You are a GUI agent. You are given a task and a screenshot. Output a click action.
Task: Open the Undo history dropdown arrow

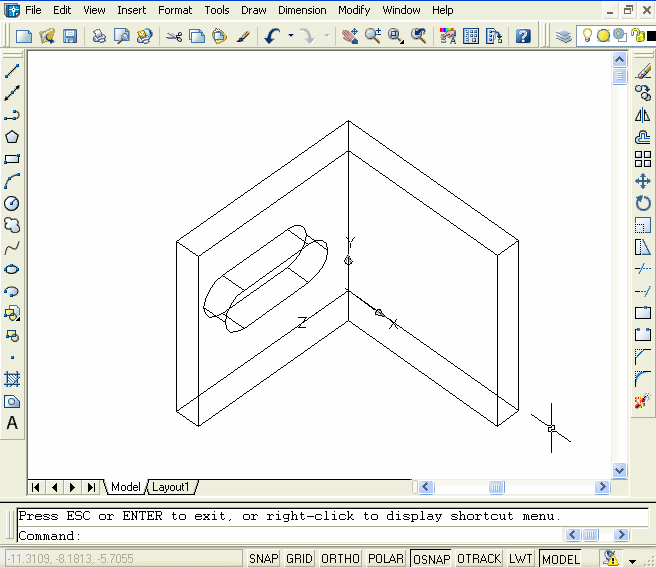click(291, 36)
